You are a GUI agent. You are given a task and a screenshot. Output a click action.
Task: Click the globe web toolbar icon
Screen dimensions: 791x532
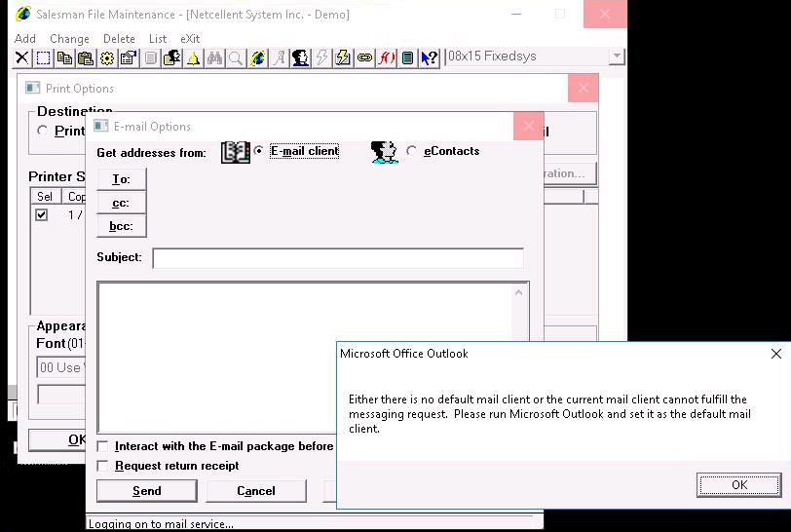pos(257,58)
